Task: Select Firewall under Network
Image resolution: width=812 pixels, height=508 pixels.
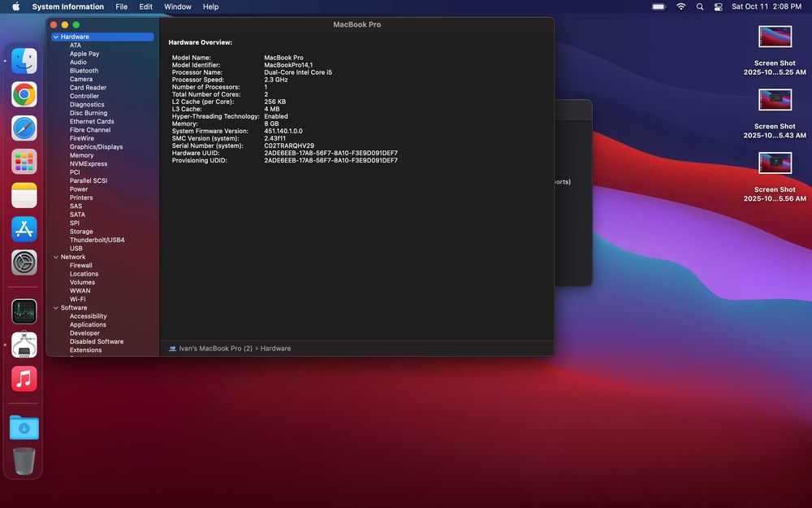Action: click(80, 266)
